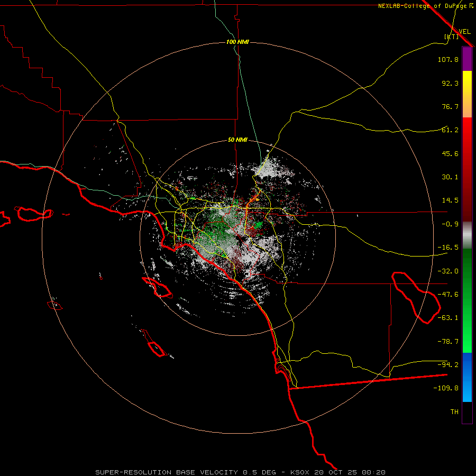
Task: Click the -63.1 value on the scale
Action: pos(448,318)
